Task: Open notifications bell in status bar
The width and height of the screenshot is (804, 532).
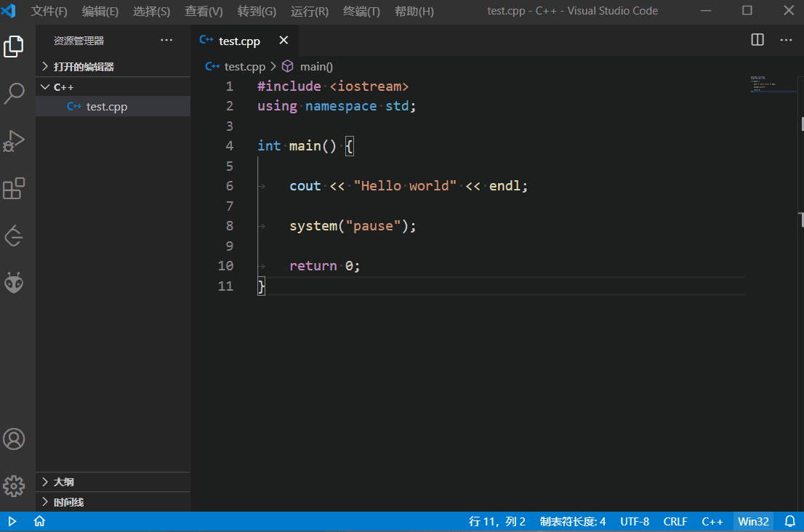Action: tap(790, 522)
